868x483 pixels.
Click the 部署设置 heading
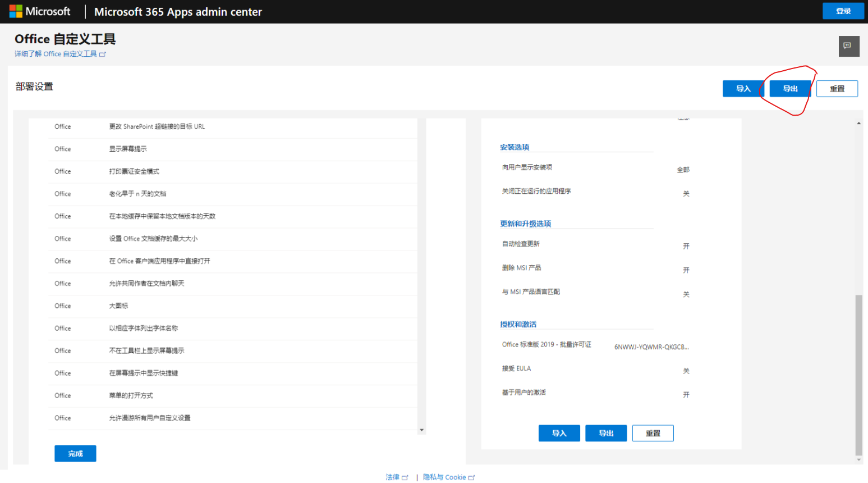pyautogui.click(x=34, y=86)
